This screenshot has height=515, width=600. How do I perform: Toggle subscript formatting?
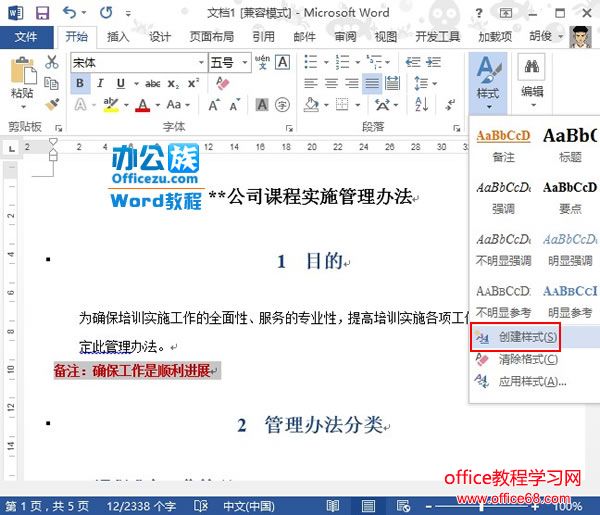[173, 83]
